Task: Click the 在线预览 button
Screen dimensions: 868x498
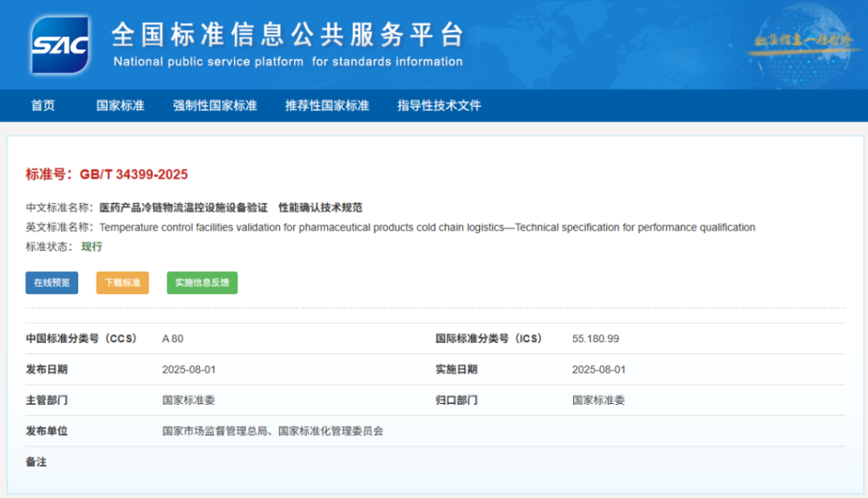Action: coord(52,283)
